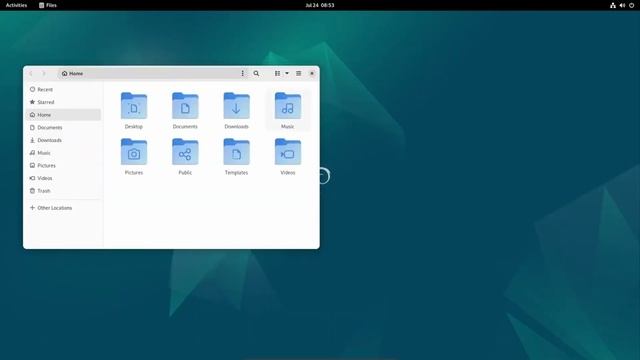Select the Music folder icon
Viewport: 640px width, 360px height.
(288, 106)
